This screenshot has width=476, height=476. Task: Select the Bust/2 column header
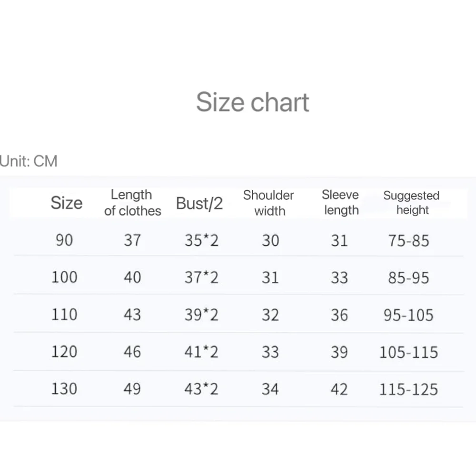199,203
